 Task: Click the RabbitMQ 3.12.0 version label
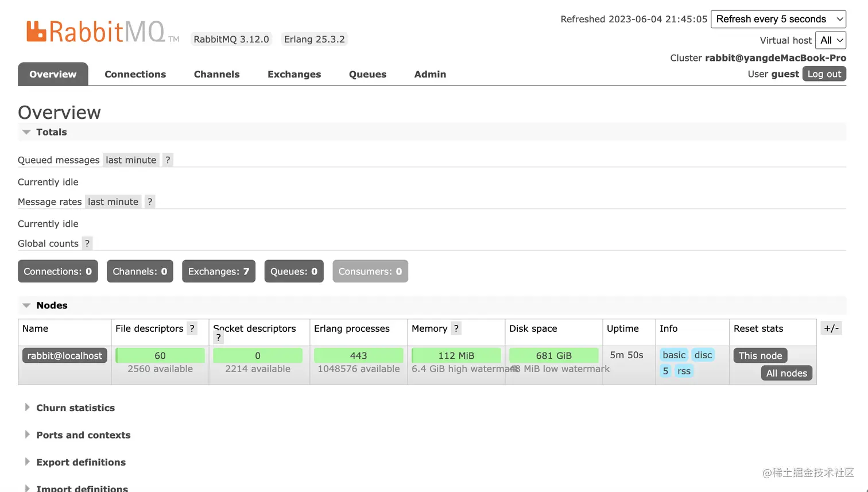(231, 39)
